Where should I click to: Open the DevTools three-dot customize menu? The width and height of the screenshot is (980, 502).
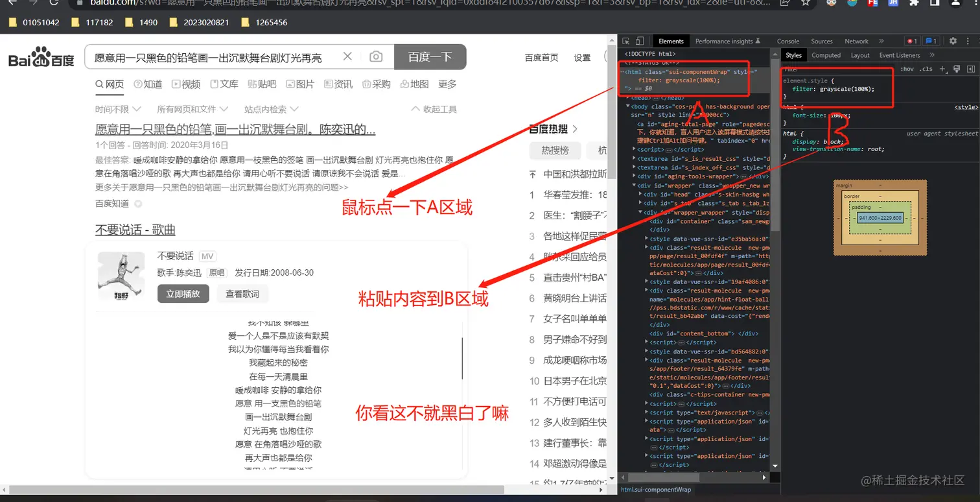point(966,41)
